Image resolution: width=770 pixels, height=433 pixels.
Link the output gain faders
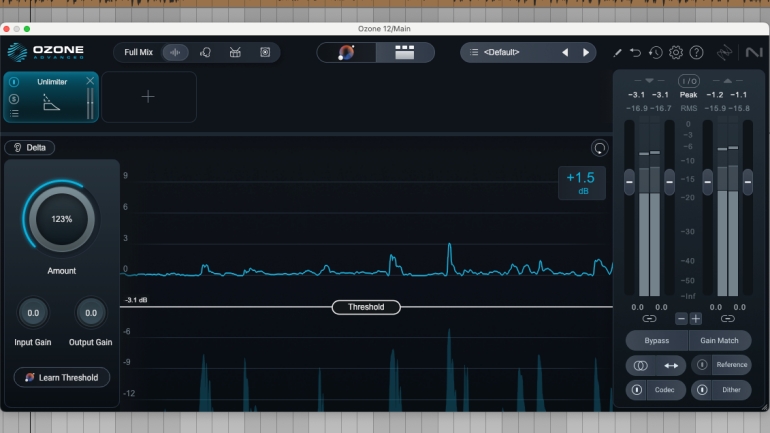728,319
